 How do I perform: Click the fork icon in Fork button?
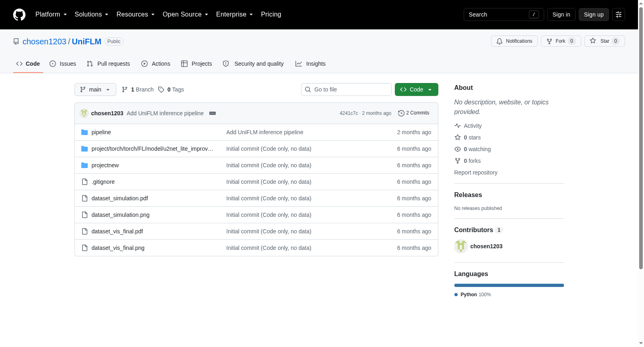pyautogui.click(x=549, y=41)
